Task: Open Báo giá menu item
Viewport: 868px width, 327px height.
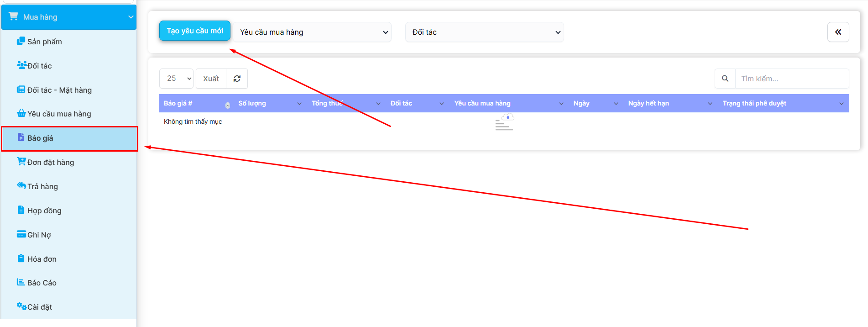Action: (40, 138)
